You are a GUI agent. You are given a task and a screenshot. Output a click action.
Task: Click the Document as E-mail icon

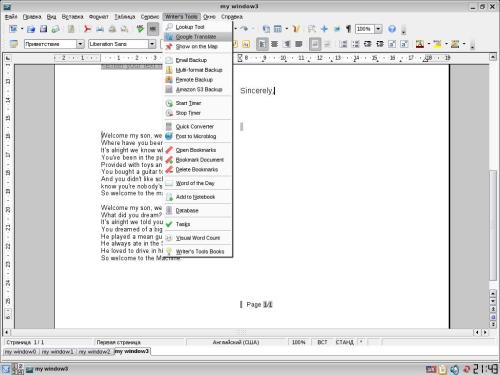[56, 29]
